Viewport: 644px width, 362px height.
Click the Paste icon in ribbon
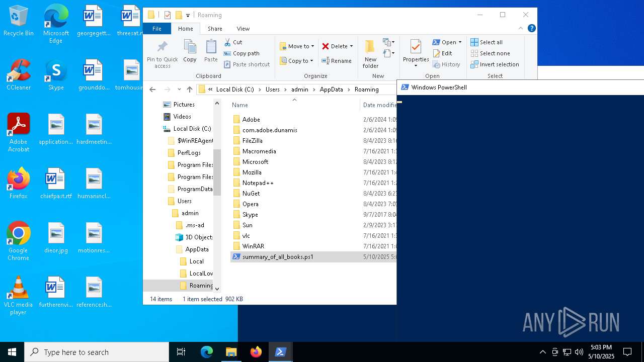point(211,51)
